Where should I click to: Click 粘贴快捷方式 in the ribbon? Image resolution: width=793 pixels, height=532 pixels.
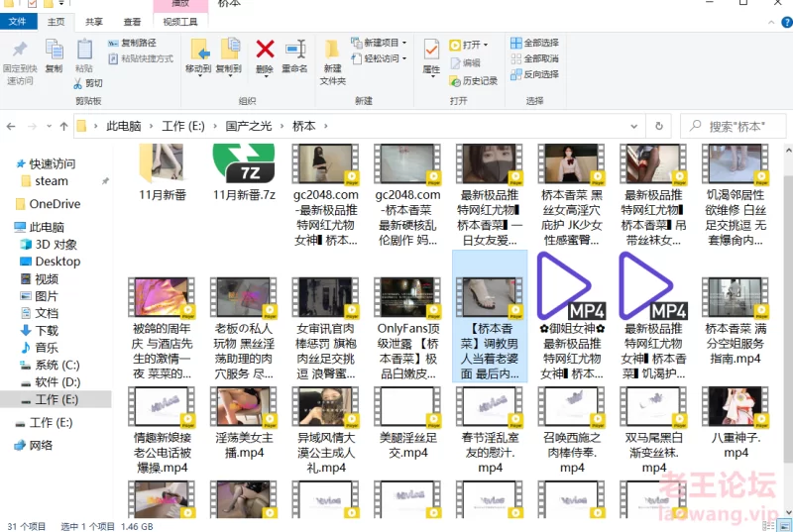pyautogui.click(x=141, y=58)
